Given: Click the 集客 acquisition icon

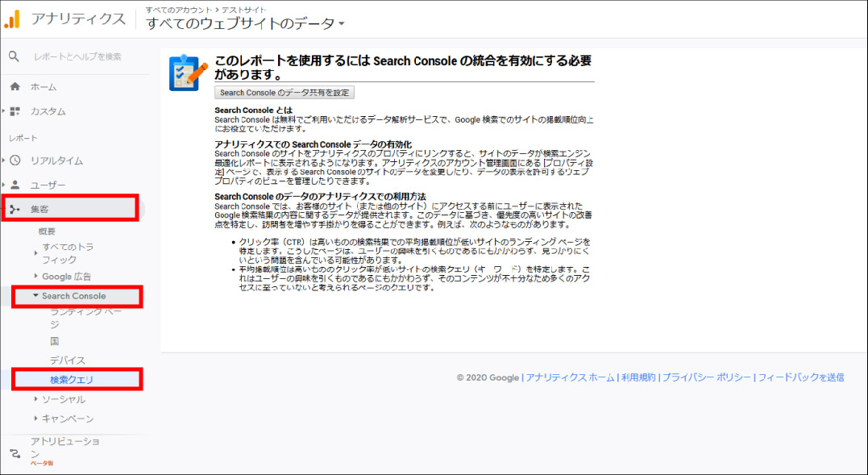Looking at the screenshot, I should 15,210.
